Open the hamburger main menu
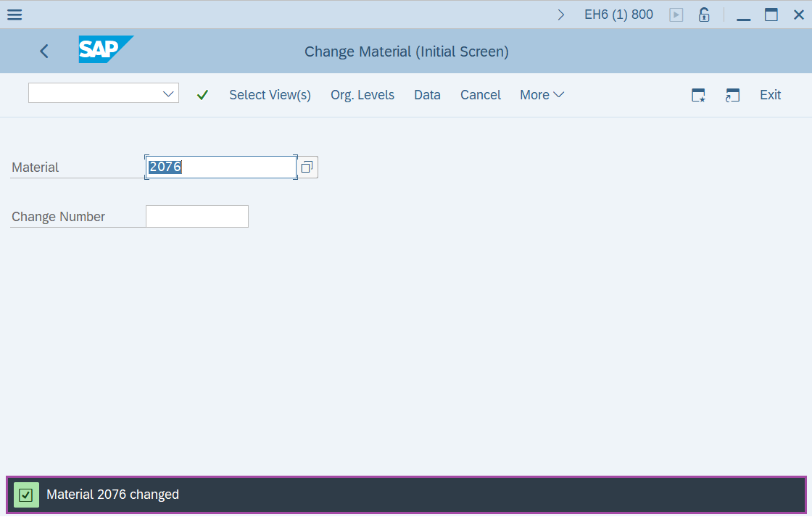The width and height of the screenshot is (812, 517). click(x=14, y=15)
